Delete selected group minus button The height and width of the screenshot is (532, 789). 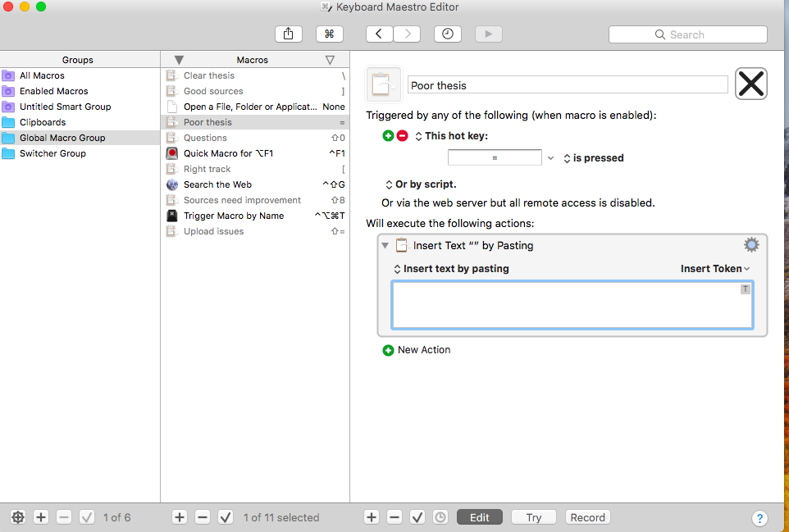pyautogui.click(x=64, y=517)
